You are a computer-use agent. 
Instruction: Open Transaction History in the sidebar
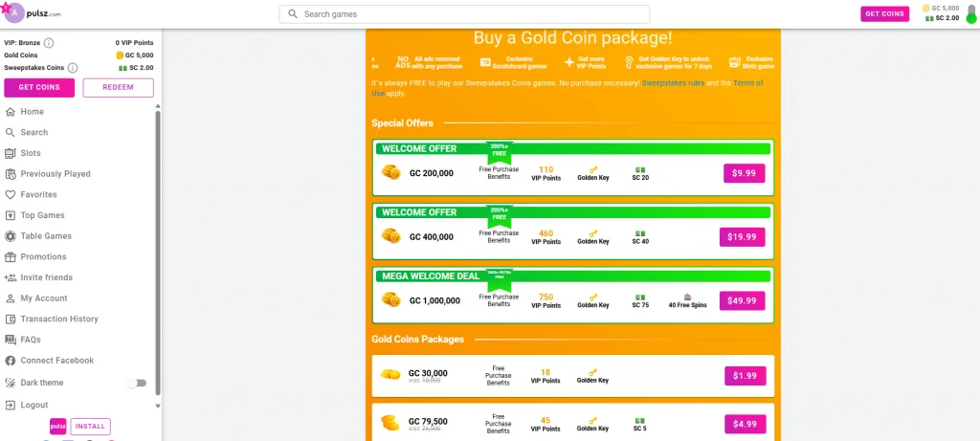(59, 320)
